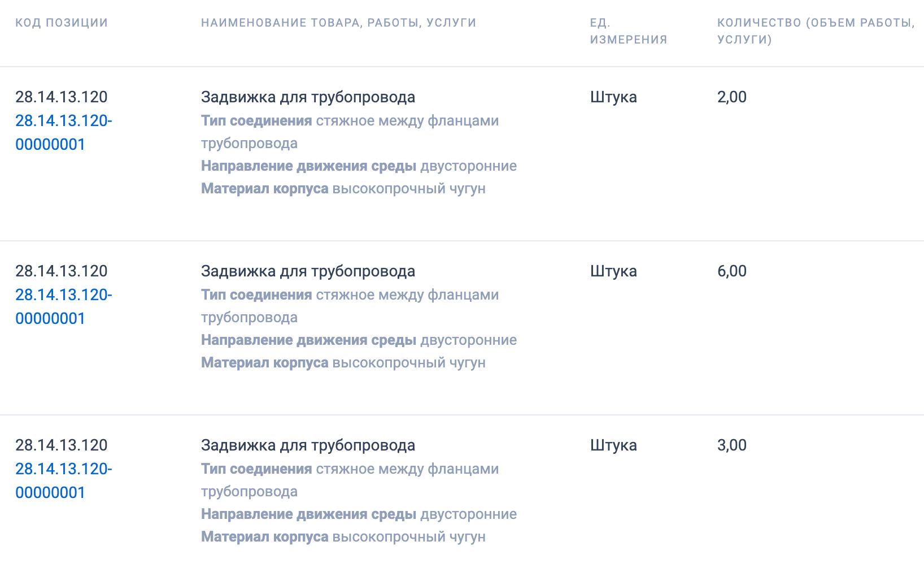This screenshot has width=924, height=563.
Task: Click 'Тип соединения' label in the 2,00 row
Action: pyautogui.click(x=256, y=121)
